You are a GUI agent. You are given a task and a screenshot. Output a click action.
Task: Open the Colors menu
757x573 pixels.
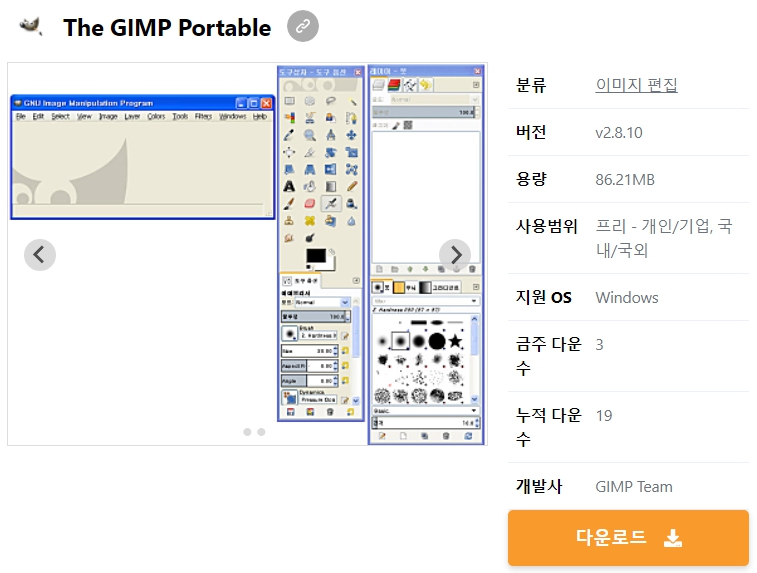[x=156, y=116]
